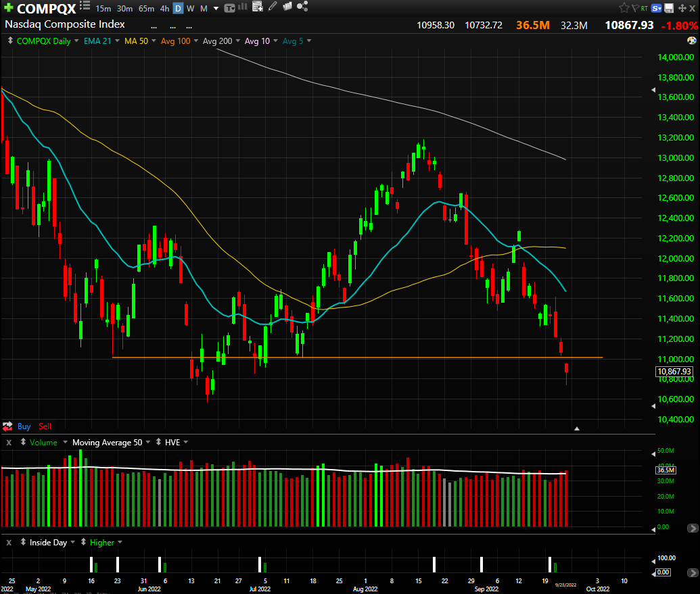Viewport: 700px width, 594px height.
Task: Click the green RT real-time indicator
Action: coord(644,9)
